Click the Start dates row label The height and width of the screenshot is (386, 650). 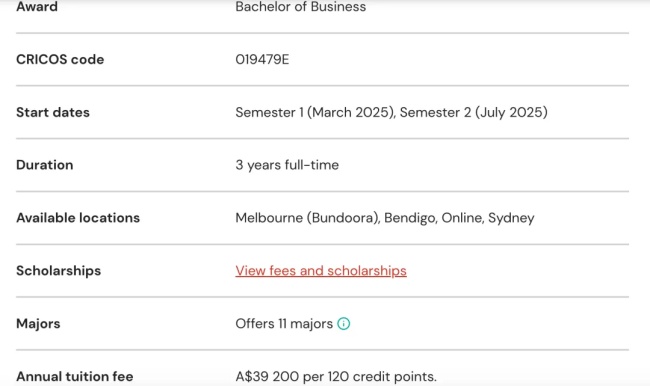[53, 112]
